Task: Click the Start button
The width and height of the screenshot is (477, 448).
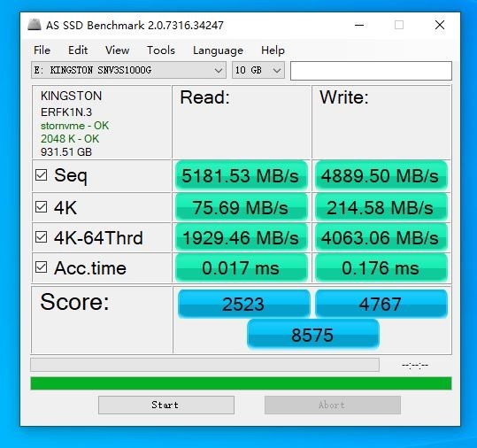Action: pos(166,406)
